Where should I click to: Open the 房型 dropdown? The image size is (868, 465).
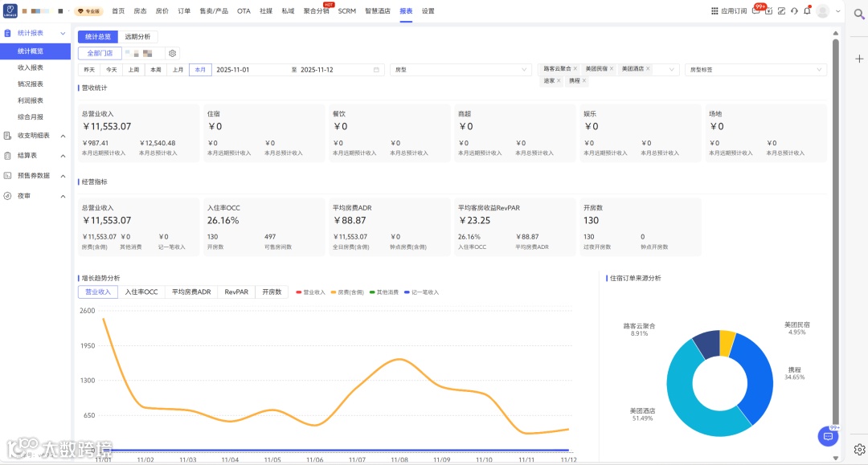pos(461,70)
